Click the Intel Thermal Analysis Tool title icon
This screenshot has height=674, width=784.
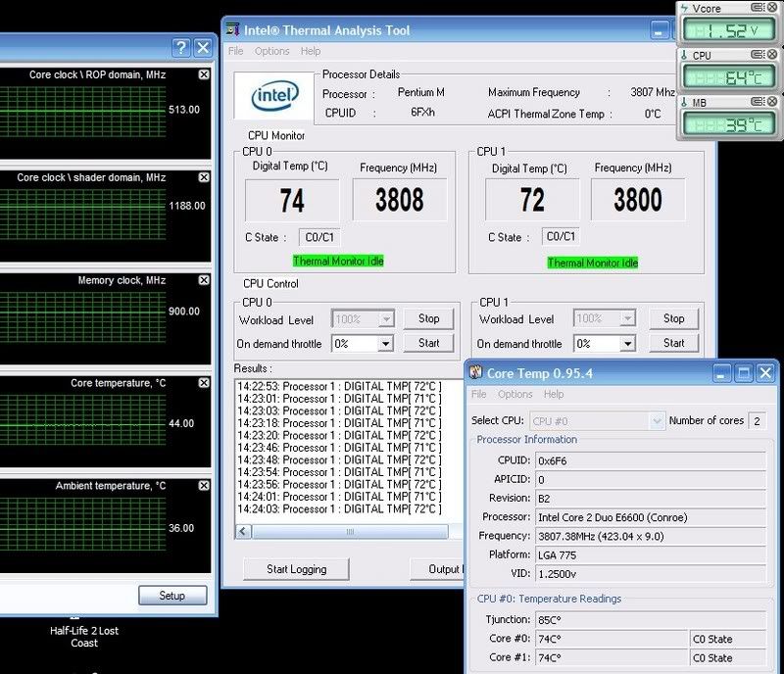[232, 29]
